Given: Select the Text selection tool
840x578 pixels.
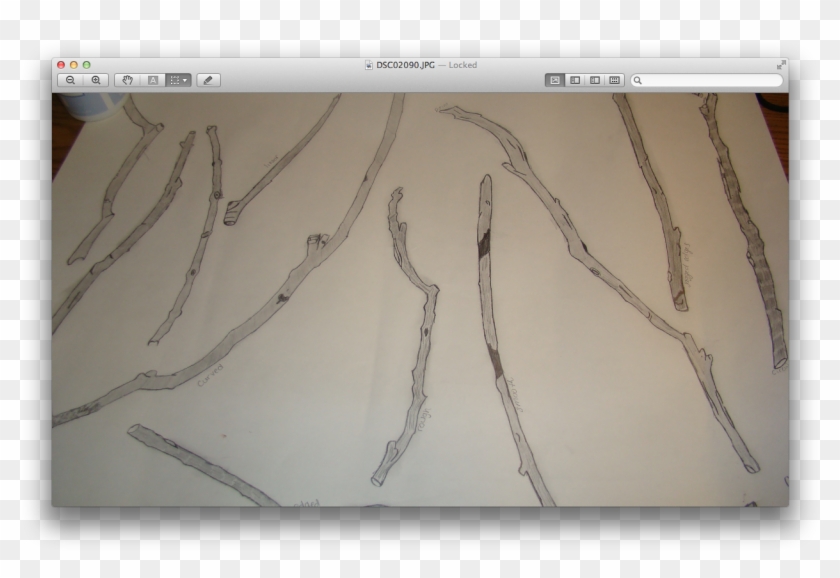Looking at the screenshot, I should [x=152, y=80].
